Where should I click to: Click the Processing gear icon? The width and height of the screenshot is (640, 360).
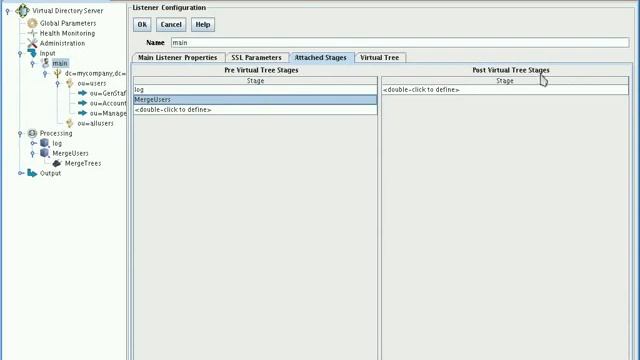point(32,133)
